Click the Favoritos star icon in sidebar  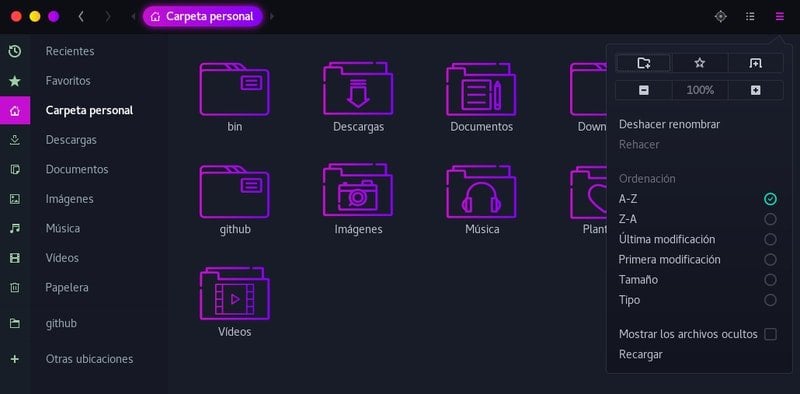click(15, 81)
